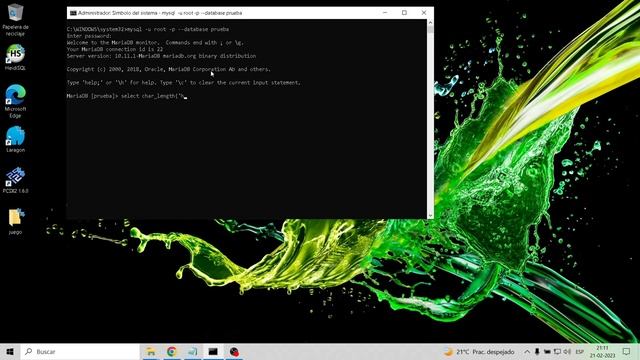
Task: Select the Laragon desktop shortcut
Action: pyautogui.click(x=15, y=139)
